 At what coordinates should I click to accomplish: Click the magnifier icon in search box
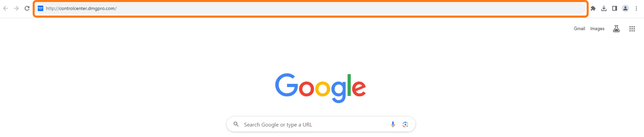pos(236,124)
